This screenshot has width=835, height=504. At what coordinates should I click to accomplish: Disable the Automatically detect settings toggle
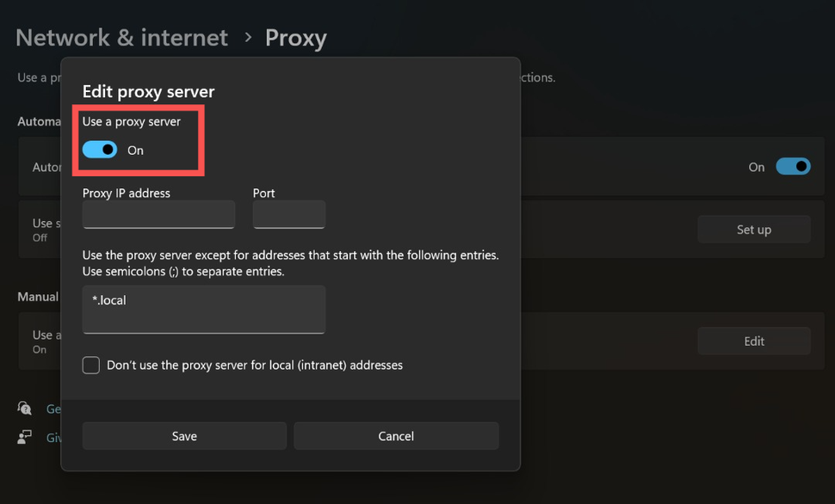pos(793,166)
